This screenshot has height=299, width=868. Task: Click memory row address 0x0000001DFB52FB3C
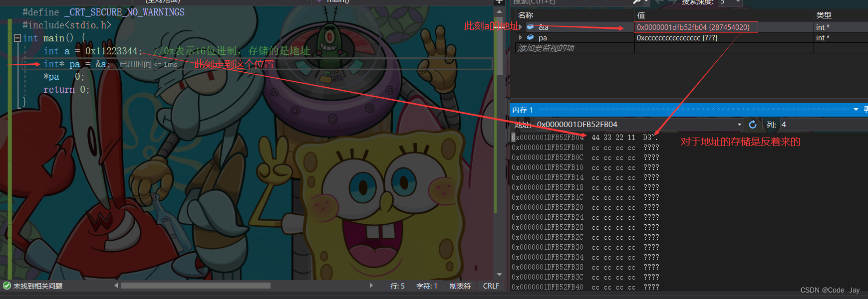548,277
